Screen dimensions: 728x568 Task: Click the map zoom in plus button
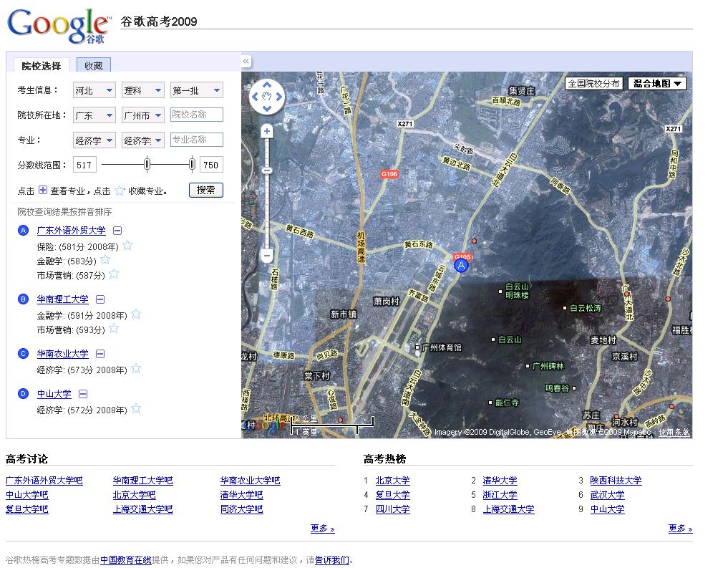point(267,131)
